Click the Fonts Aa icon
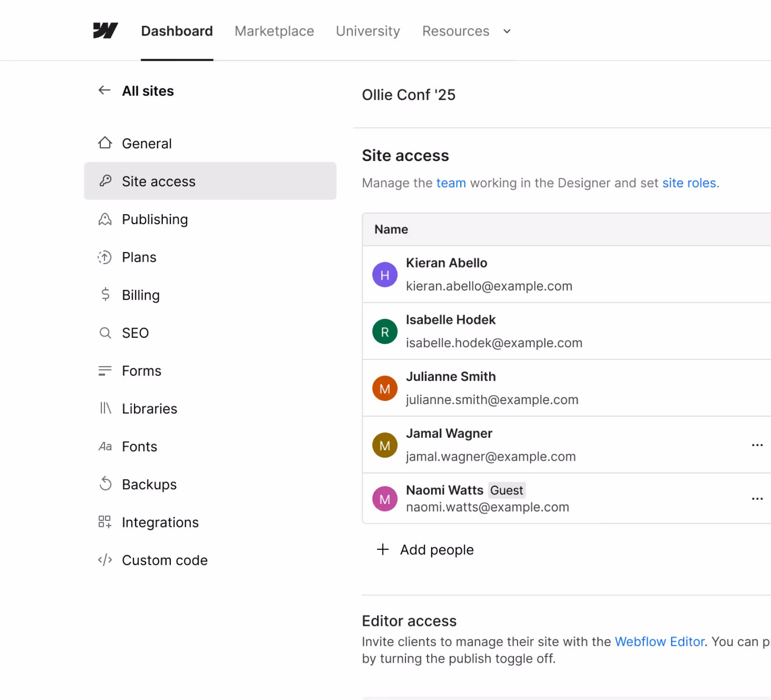 (x=105, y=446)
